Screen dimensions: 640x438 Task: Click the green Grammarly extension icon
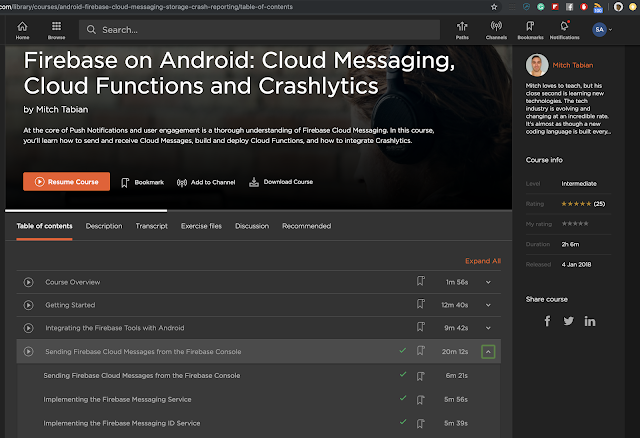[540, 7]
